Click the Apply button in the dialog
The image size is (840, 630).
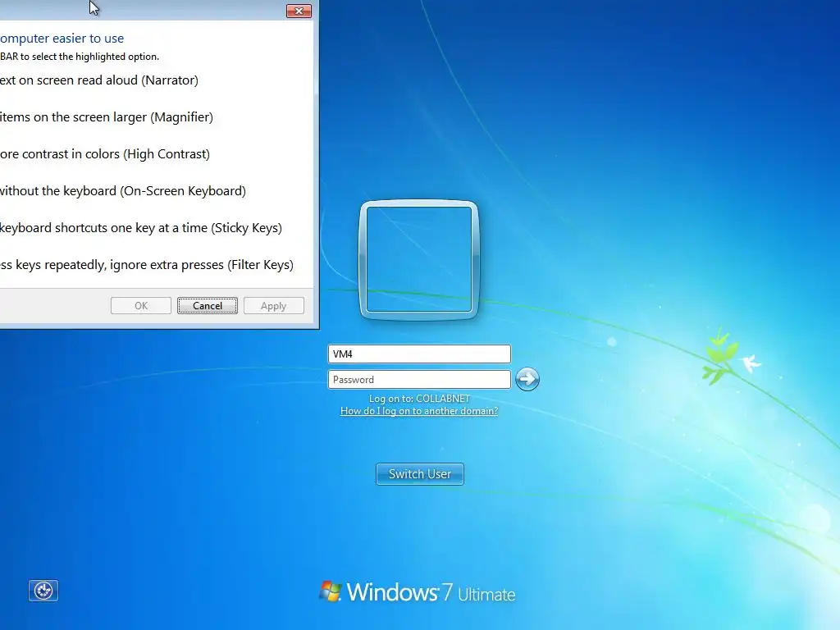[274, 305]
